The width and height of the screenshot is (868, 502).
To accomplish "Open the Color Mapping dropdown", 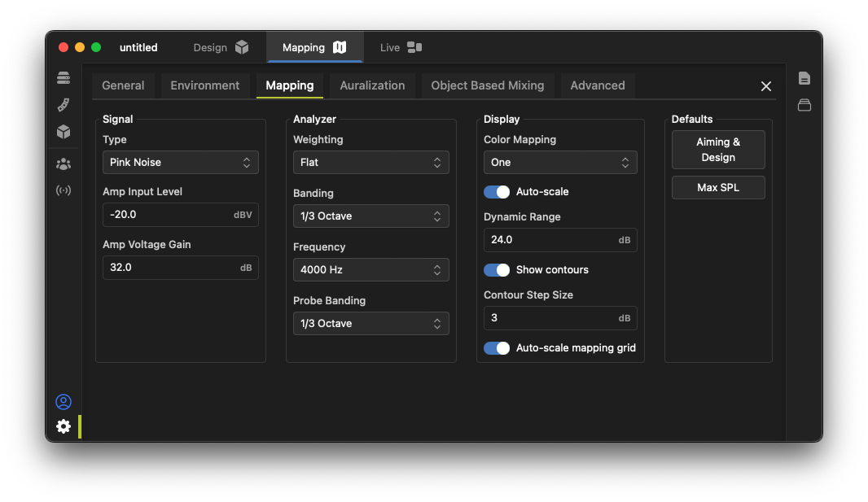I will (560, 163).
